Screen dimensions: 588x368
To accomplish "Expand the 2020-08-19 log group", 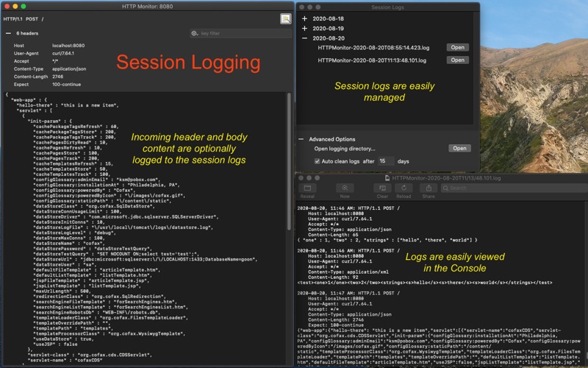I will 304,27.
